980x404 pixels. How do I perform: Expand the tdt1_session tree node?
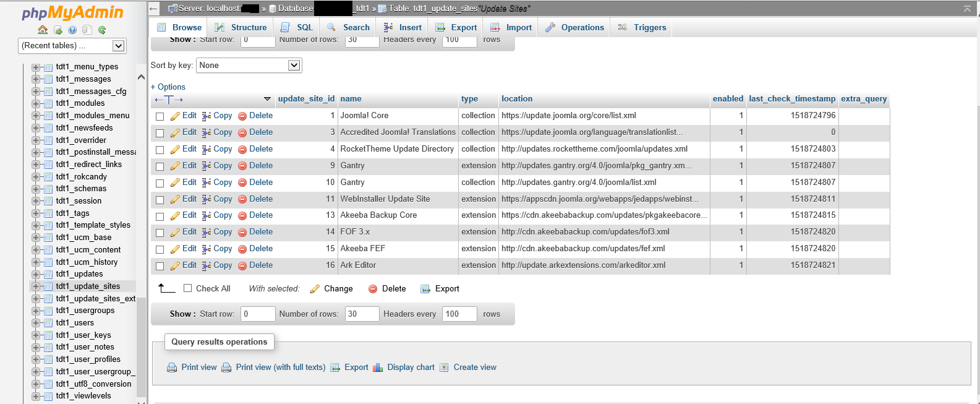click(x=36, y=201)
